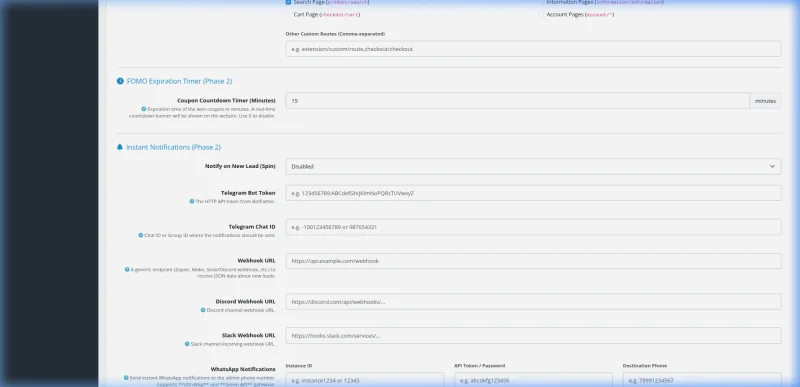Click the info icon under WhatsApp Notifications
The image size is (800, 387).
click(126, 378)
